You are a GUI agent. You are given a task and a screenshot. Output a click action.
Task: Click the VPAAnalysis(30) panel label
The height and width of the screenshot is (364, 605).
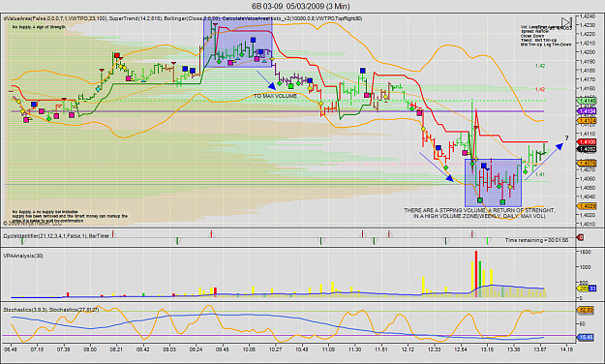tap(23, 256)
